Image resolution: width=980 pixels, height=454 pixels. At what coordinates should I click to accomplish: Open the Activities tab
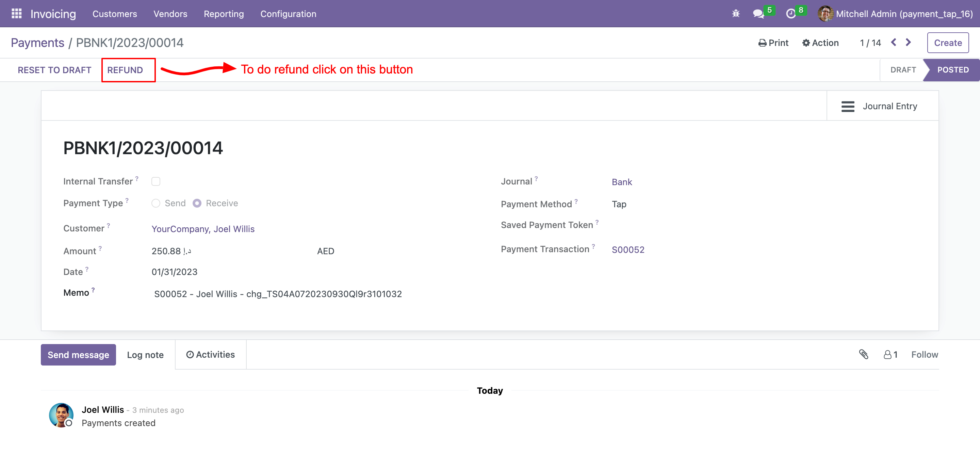(x=210, y=354)
